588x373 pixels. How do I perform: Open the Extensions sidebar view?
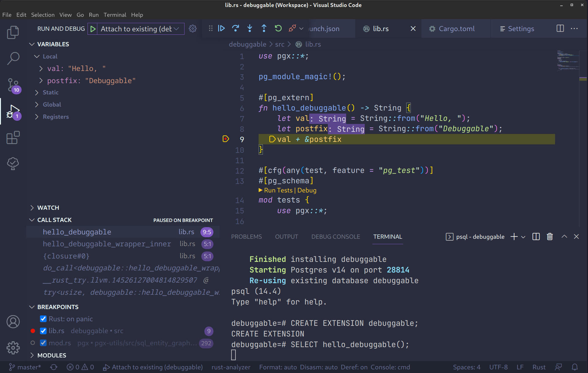[x=13, y=138]
